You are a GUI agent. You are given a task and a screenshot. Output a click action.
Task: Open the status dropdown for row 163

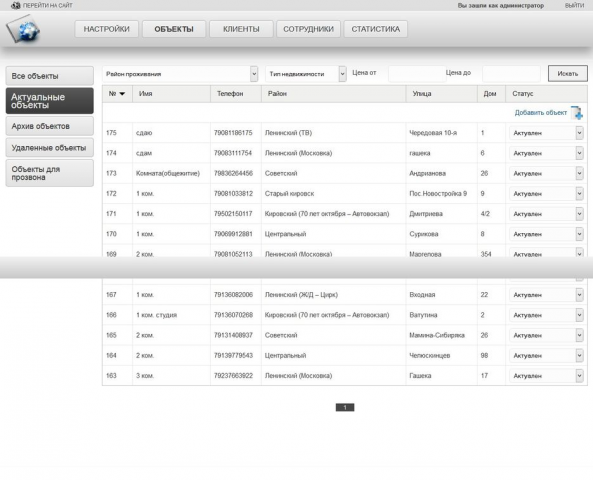pyautogui.click(x=546, y=376)
